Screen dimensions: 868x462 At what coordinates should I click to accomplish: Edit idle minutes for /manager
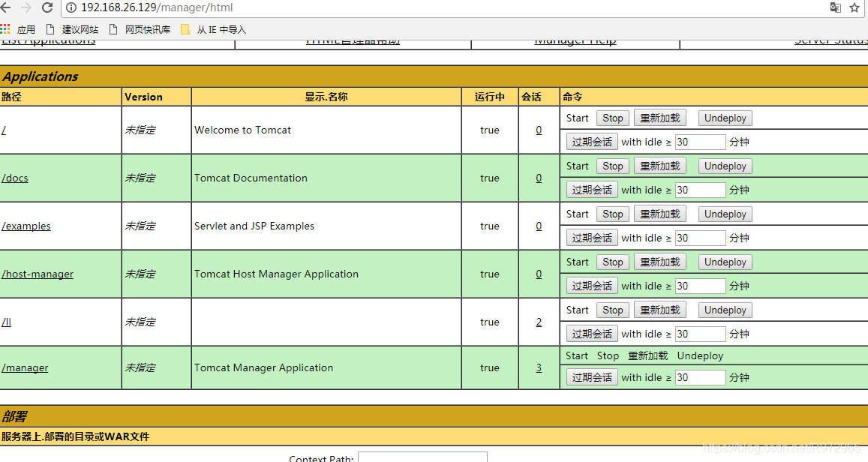(700, 378)
